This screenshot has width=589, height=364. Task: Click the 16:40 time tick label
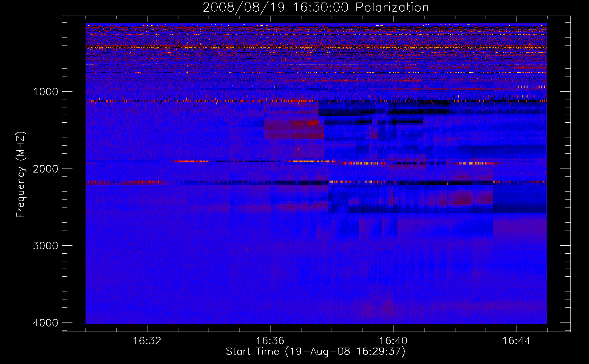(x=394, y=341)
